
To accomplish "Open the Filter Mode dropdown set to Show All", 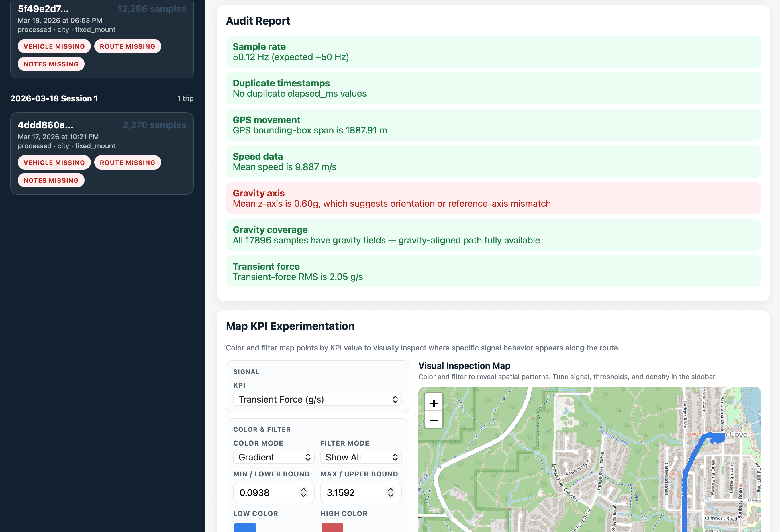I will [x=361, y=457].
